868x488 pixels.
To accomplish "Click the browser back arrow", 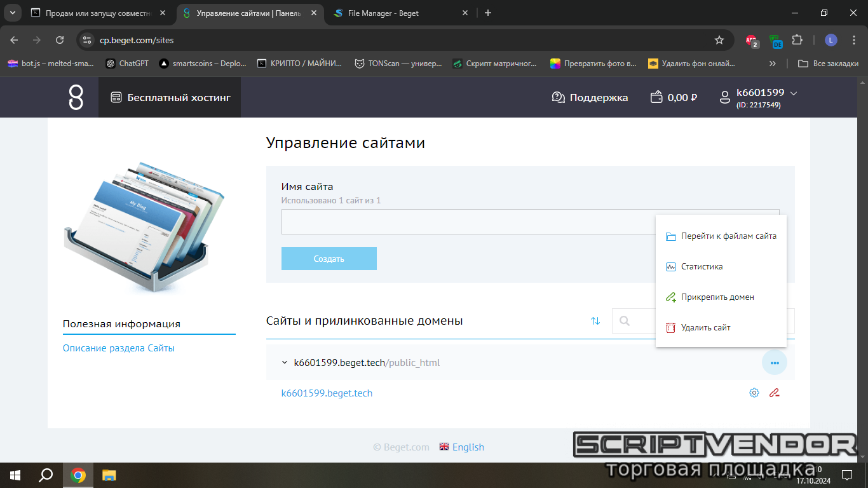I will (x=15, y=40).
